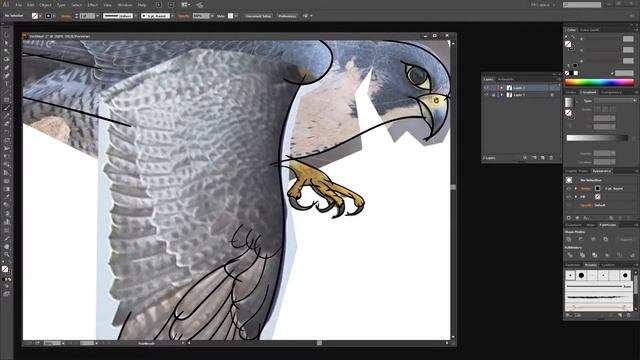Switch to the Artboards tab
The height and width of the screenshot is (360, 640).
coord(506,79)
